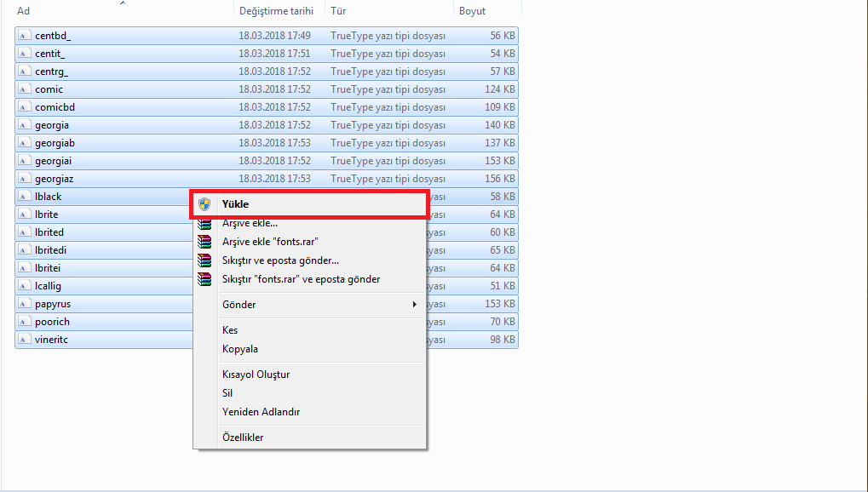This screenshot has width=868, height=492.
Task: Select the file name georgiaz
Action: pos(55,180)
